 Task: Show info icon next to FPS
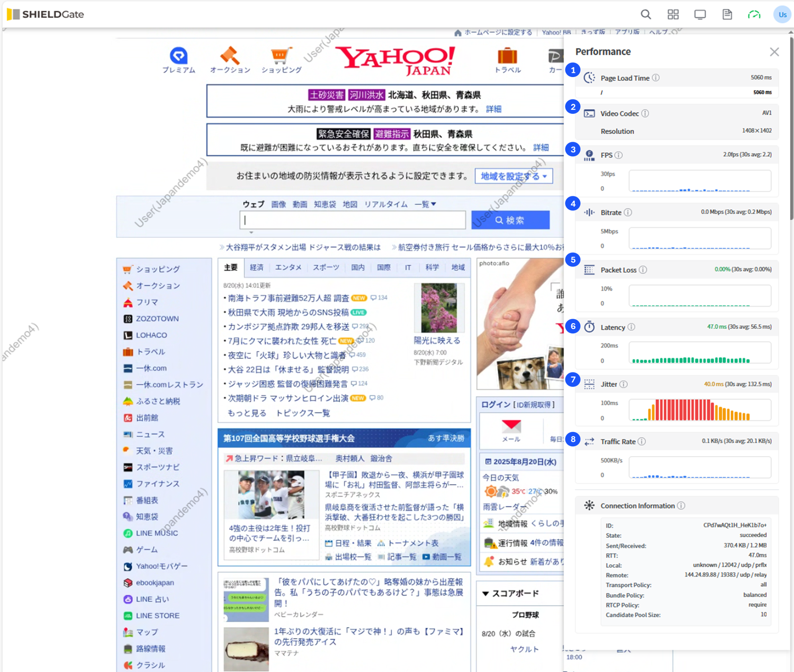(x=619, y=155)
